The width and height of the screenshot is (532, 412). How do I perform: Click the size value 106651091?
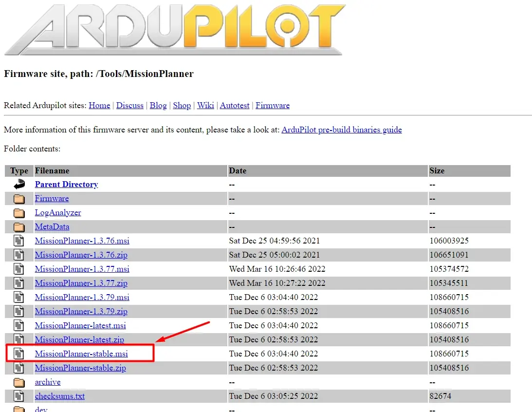[449, 255]
